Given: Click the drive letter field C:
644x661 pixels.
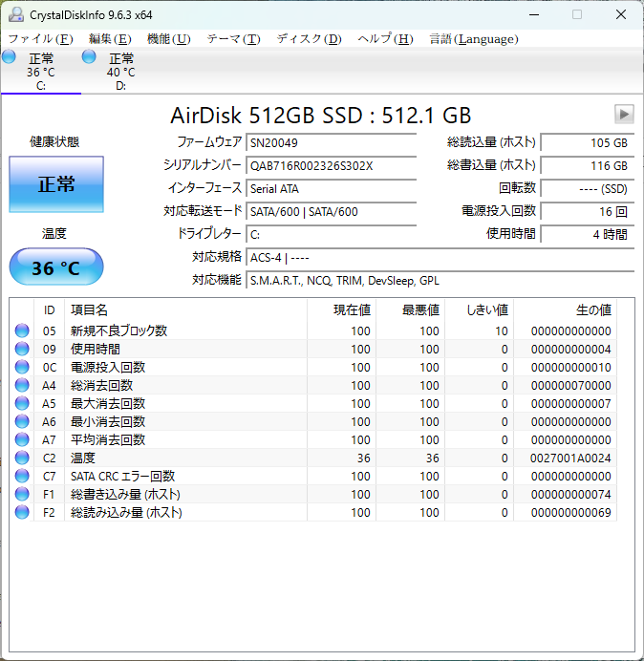Looking at the screenshot, I should click(332, 234).
